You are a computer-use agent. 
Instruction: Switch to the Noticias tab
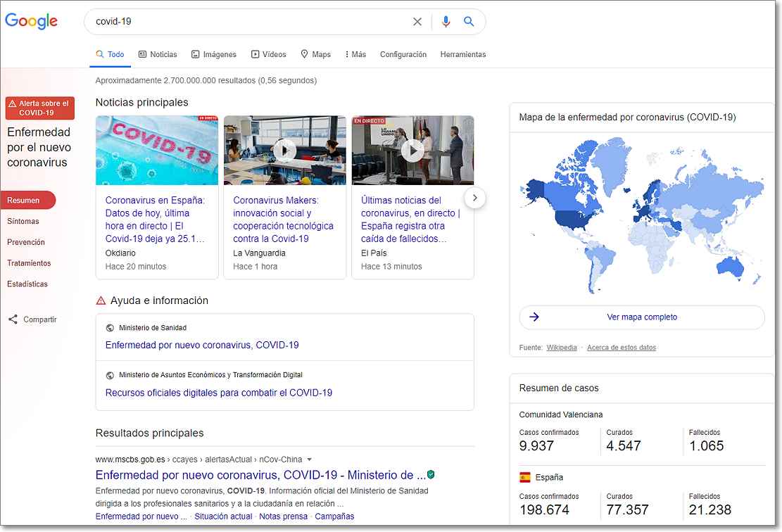point(158,54)
